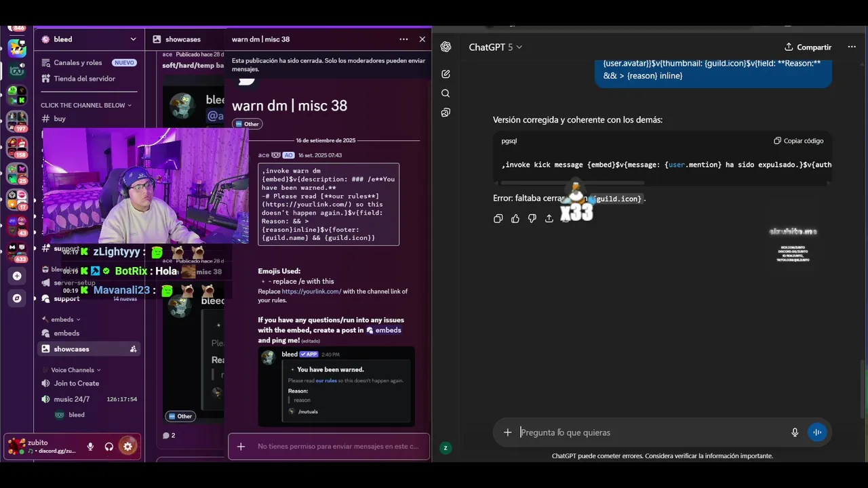Click the 16 de setiembre de 2025 date divider
This screenshot has width=868, height=488.
tap(325, 141)
